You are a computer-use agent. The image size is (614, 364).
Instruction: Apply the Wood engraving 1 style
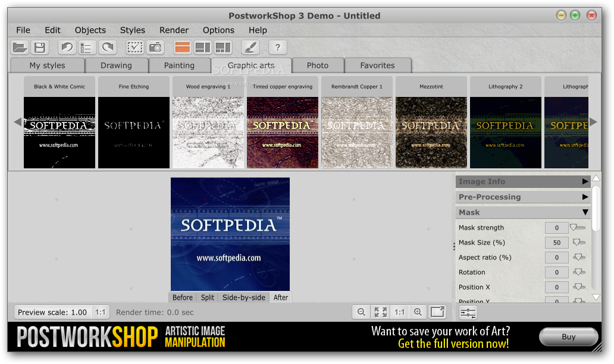tap(208, 123)
